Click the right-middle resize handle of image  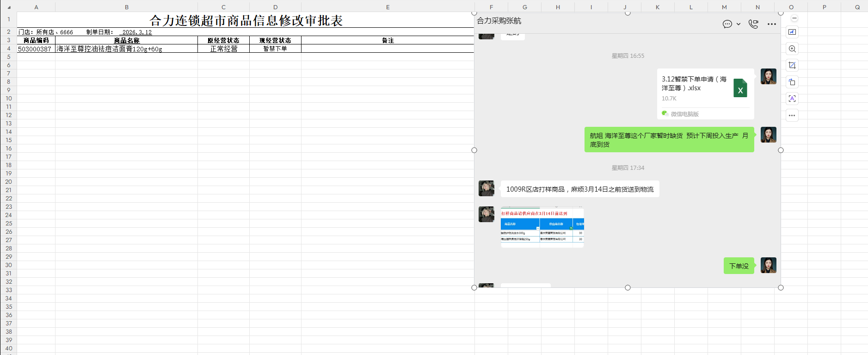(781, 150)
